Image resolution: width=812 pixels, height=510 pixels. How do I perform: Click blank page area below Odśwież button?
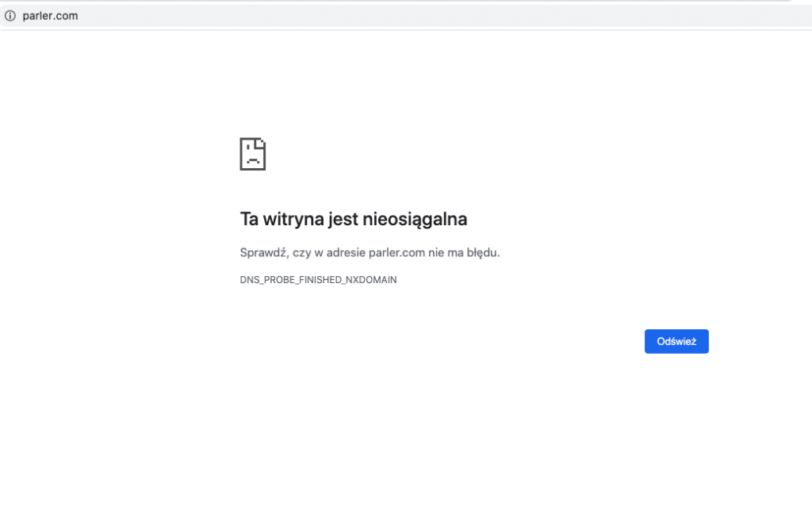click(x=676, y=420)
